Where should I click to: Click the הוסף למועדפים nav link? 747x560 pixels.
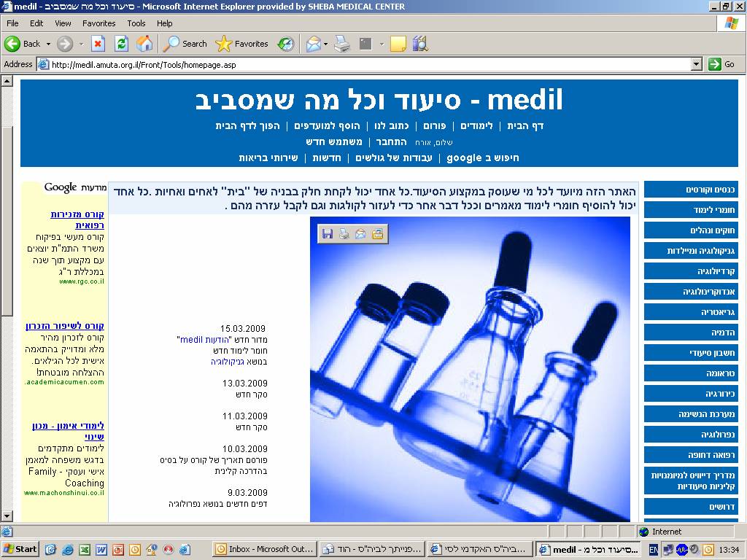(x=327, y=125)
